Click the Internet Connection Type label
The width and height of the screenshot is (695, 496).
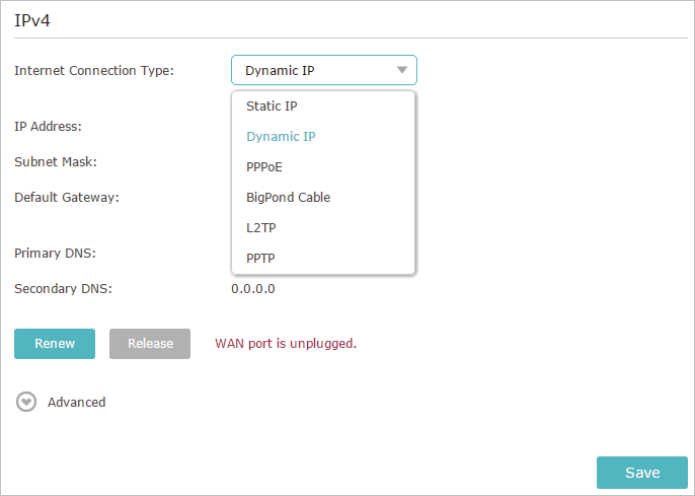click(x=94, y=70)
